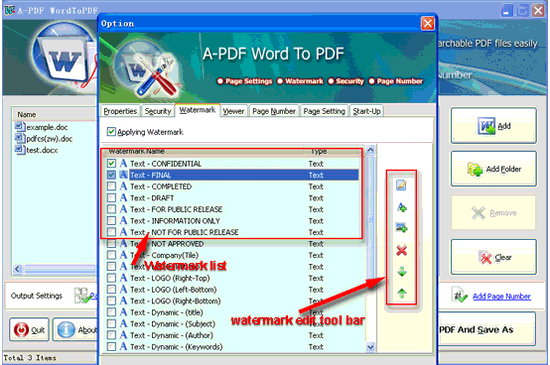Close the Option dialog

tap(428, 24)
